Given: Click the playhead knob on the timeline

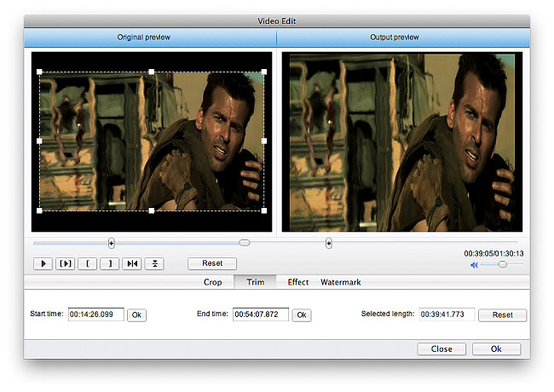Looking at the screenshot, I should pyautogui.click(x=244, y=243).
